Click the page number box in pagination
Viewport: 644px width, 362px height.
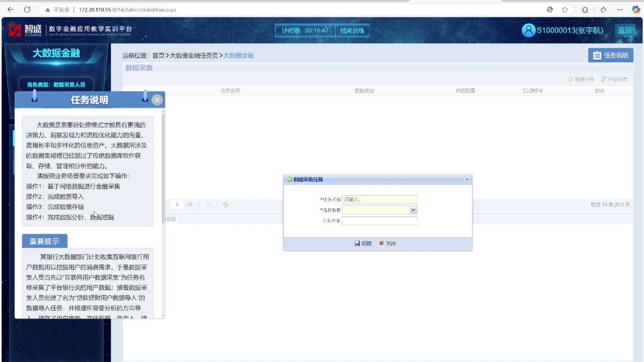(x=177, y=205)
